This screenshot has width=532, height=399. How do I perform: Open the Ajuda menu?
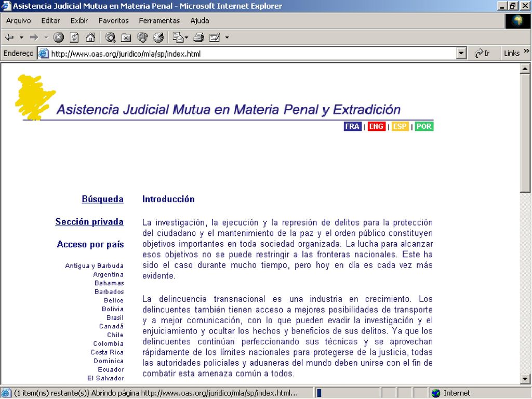pyautogui.click(x=199, y=21)
